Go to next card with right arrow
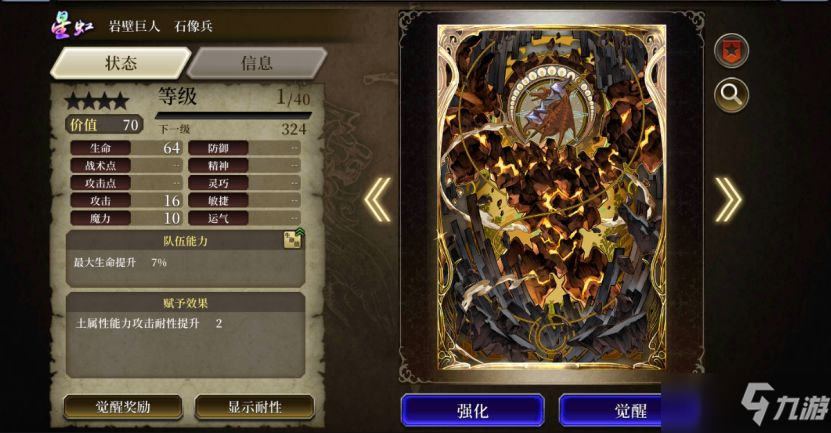The width and height of the screenshot is (831, 433). click(x=728, y=199)
